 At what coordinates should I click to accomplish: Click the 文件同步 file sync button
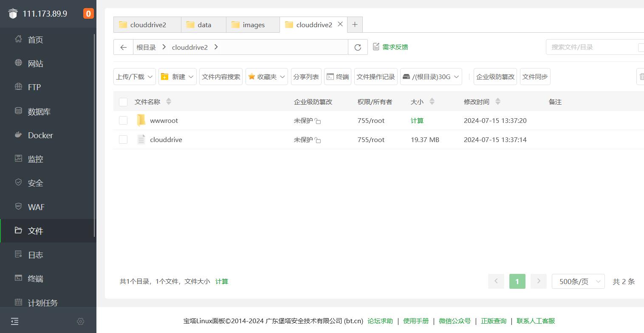535,77
